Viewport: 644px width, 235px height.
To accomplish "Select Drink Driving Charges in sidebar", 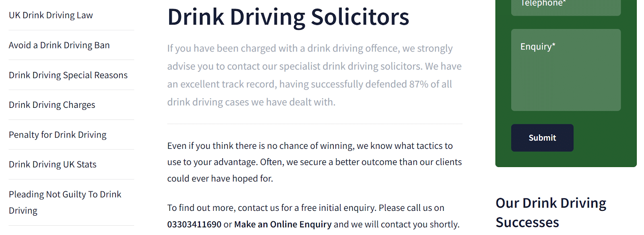I will (x=52, y=105).
